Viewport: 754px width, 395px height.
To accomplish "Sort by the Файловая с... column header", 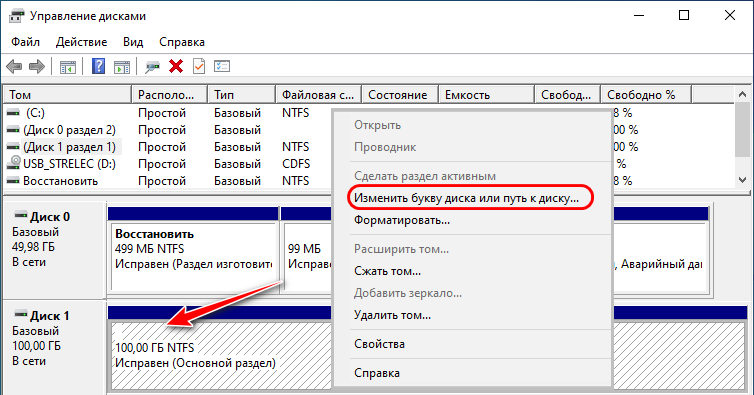I will pos(318,95).
